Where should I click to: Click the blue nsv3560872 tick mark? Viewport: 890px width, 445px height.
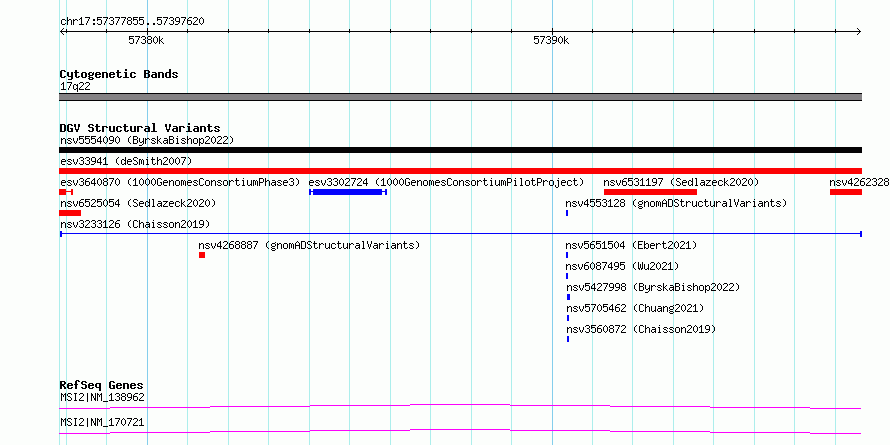coord(568,339)
